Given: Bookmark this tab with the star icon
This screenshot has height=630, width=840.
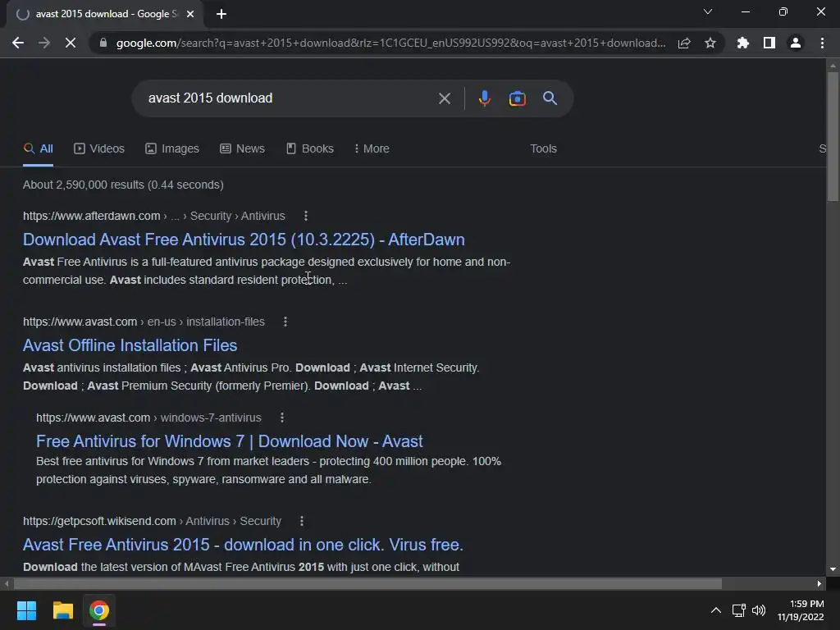Looking at the screenshot, I should (710, 43).
